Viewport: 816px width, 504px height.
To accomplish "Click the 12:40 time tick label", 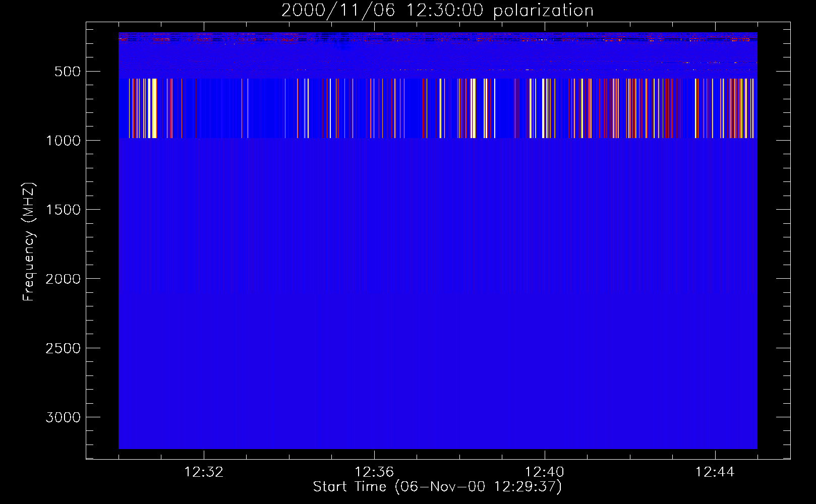I will (545, 472).
